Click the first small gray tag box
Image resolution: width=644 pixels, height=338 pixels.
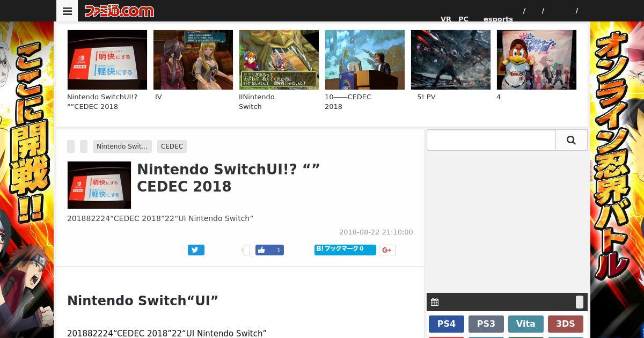[71, 146]
